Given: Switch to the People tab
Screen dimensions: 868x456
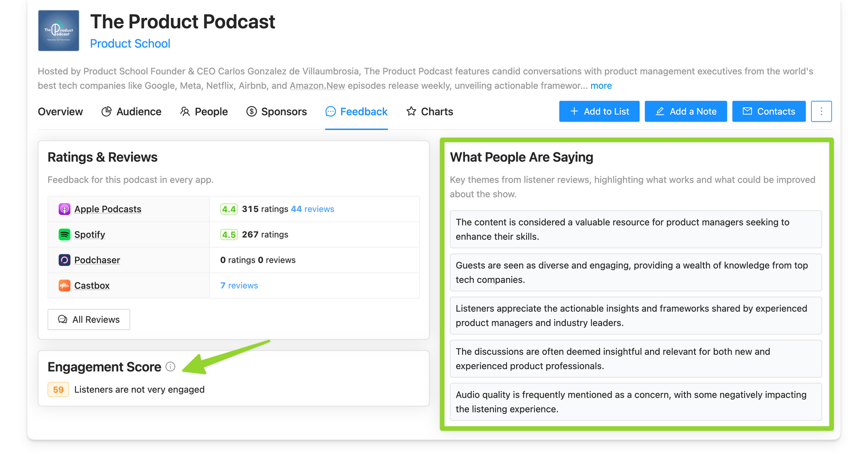Looking at the screenshot, I should (204, 112).
